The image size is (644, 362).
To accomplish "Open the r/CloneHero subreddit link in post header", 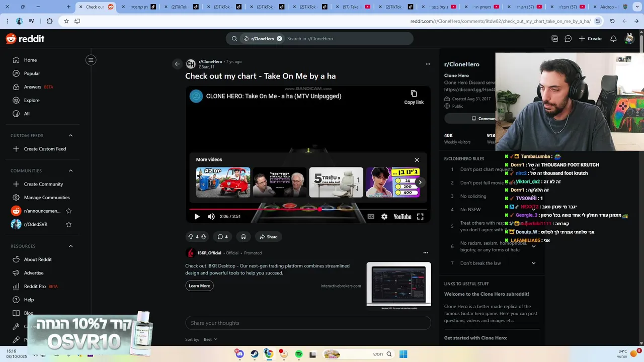I will (210, 62).
